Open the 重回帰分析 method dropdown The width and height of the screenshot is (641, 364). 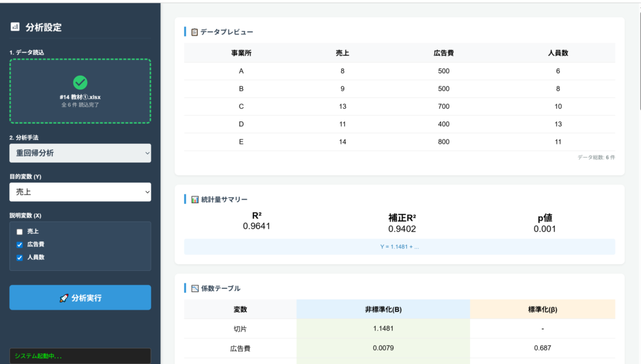(x=80, y=153)
